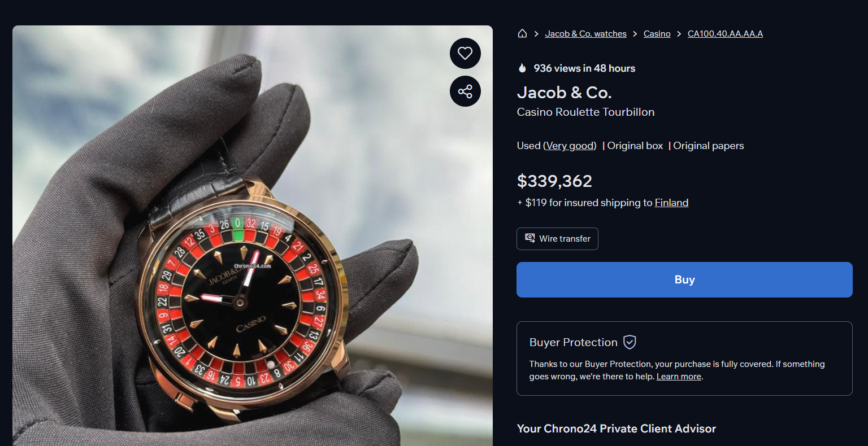The image size is (868, 446).
Task: Click the Casino Roulette Tourbillon title
Action: click(x=585, y=112)
